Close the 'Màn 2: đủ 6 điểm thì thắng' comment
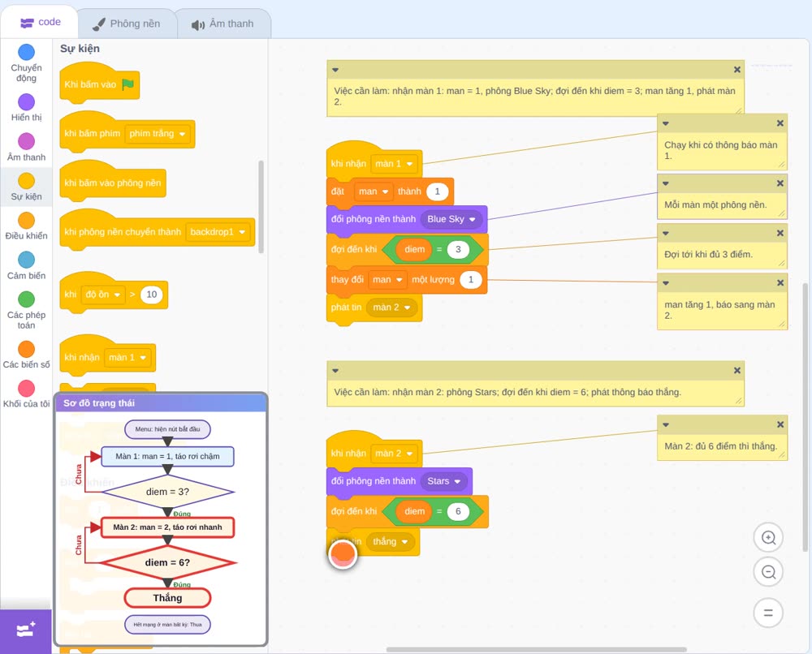 tap(780, 424)
